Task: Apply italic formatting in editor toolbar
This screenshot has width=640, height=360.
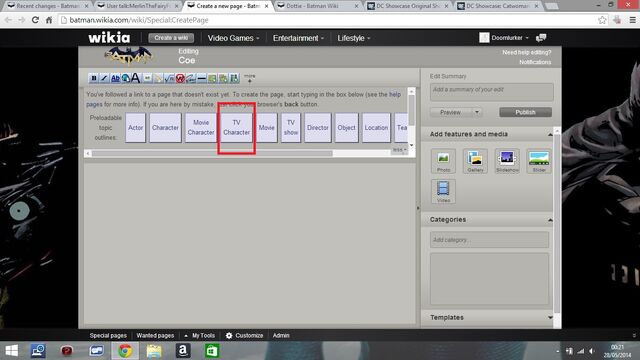Action: point(104,78)
